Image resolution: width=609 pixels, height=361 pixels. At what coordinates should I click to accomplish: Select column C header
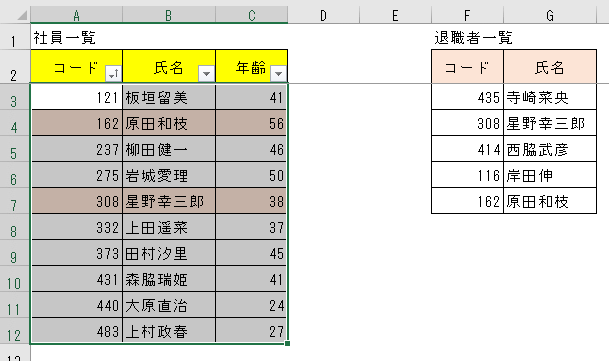[252, 16]
